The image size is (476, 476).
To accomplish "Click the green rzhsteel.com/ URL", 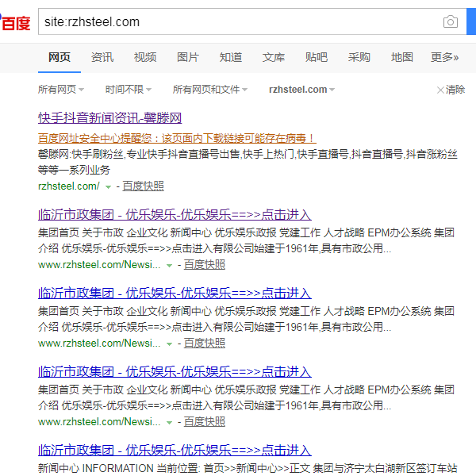I will pos(69,186).
